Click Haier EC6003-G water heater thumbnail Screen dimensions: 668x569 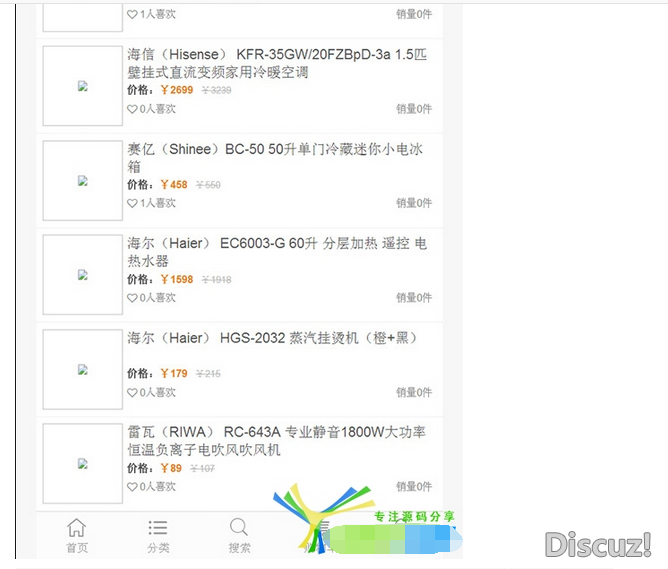[83, 275]
